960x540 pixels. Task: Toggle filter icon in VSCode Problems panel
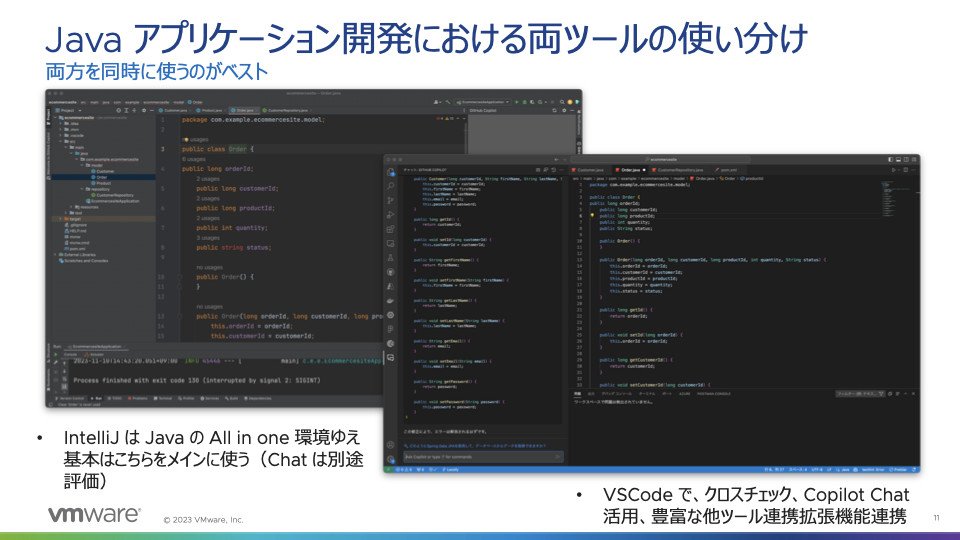click(x=881, y=394)
